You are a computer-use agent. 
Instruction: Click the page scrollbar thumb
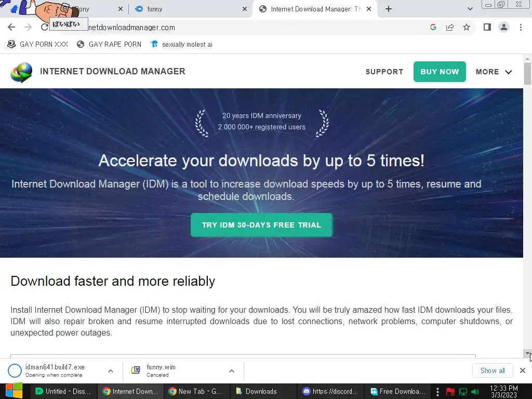[527, 74]
